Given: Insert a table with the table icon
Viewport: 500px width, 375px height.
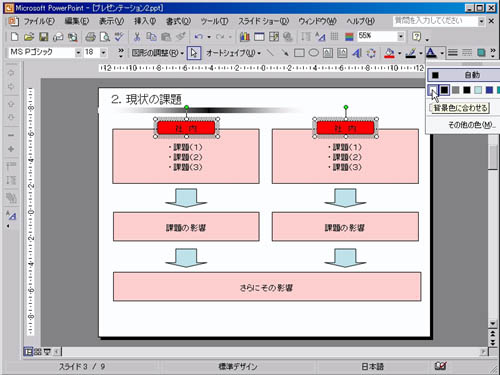Looking at the screenshot, I should (259, 37).
